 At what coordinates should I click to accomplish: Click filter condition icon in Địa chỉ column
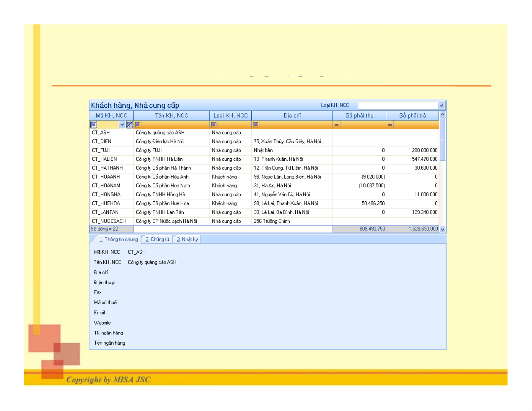[x=255, y=125]
